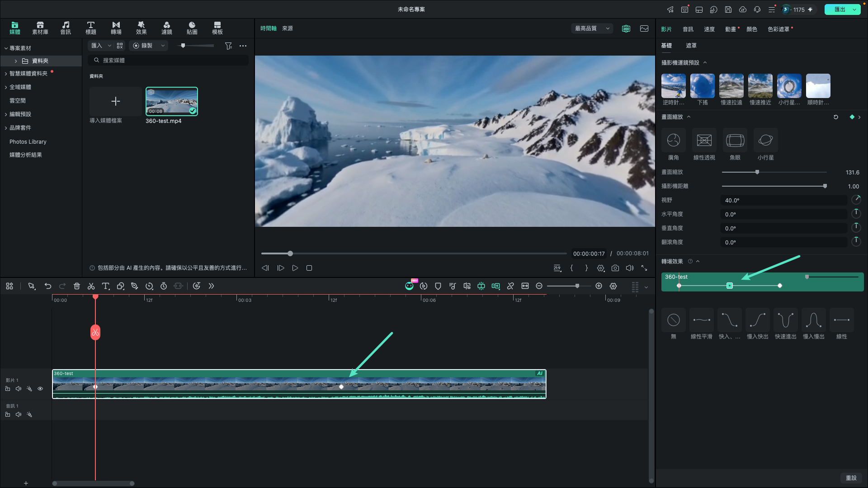This screenshot has width=868, height=488.
Task: Lock the 影片 1 track
Action: [x=8, y=389]
